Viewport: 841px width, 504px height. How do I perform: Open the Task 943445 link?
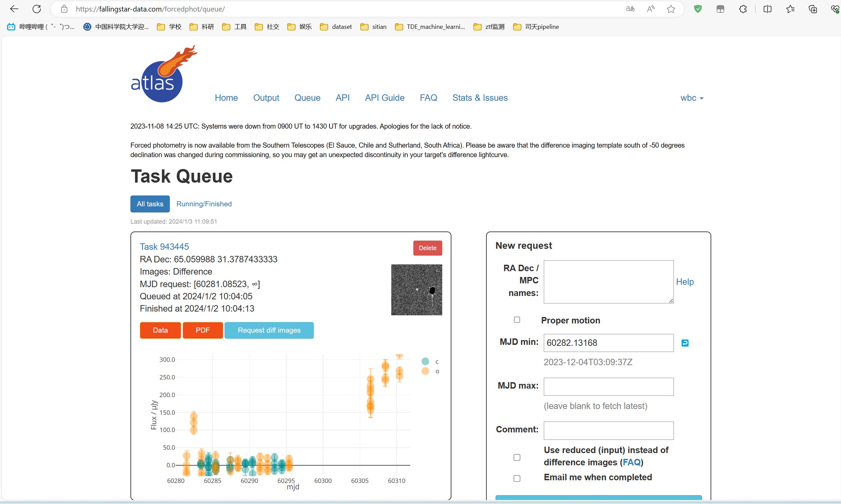164,246
